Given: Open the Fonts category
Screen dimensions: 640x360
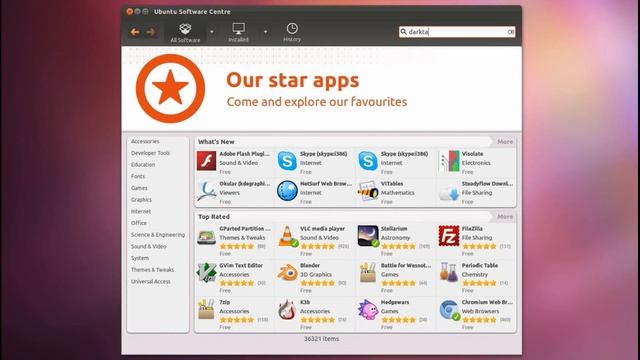Looking at the screenshot, I should (x=138, y=176).
